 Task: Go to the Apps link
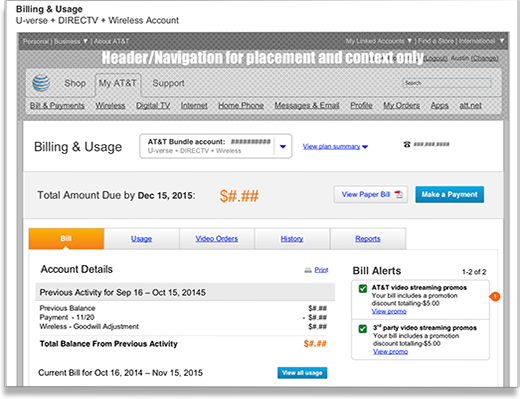coord(440,106)
